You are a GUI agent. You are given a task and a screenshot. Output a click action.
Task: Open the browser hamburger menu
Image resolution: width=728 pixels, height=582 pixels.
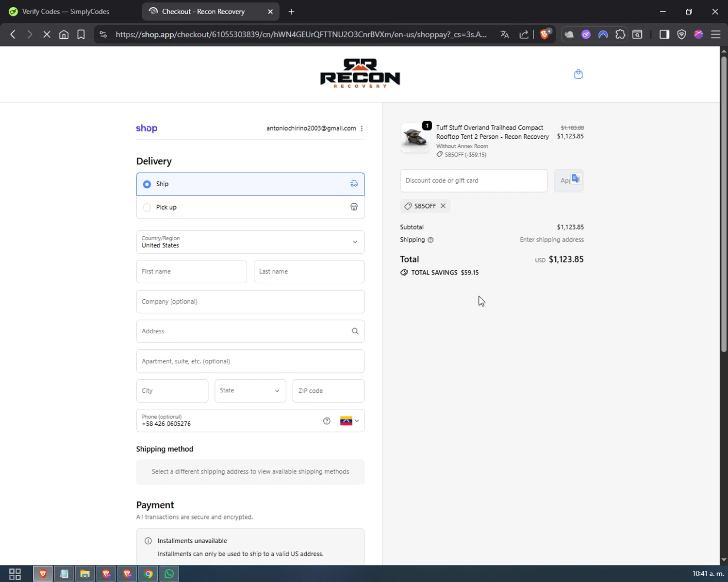point(715,34)
